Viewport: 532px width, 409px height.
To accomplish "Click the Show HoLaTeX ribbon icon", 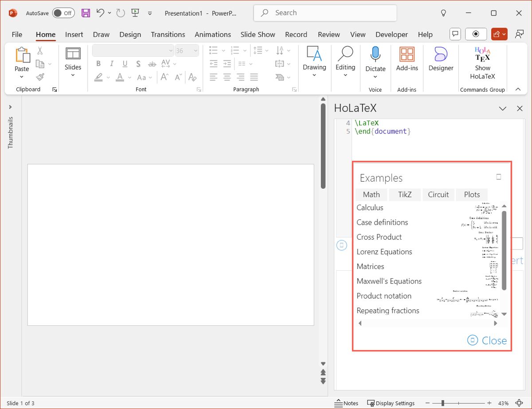I will click(482, 54).
